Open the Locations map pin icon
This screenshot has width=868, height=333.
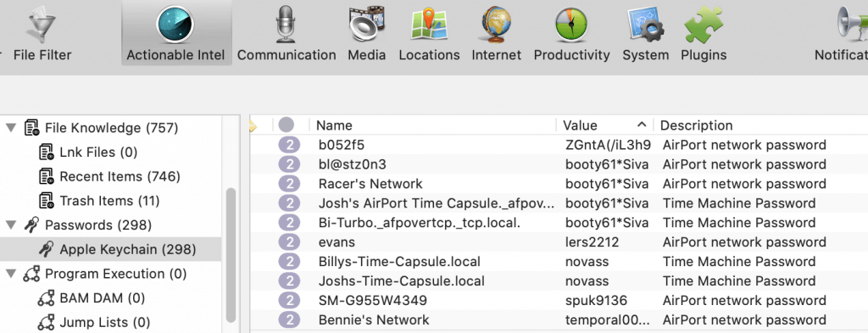pos(429,24)
